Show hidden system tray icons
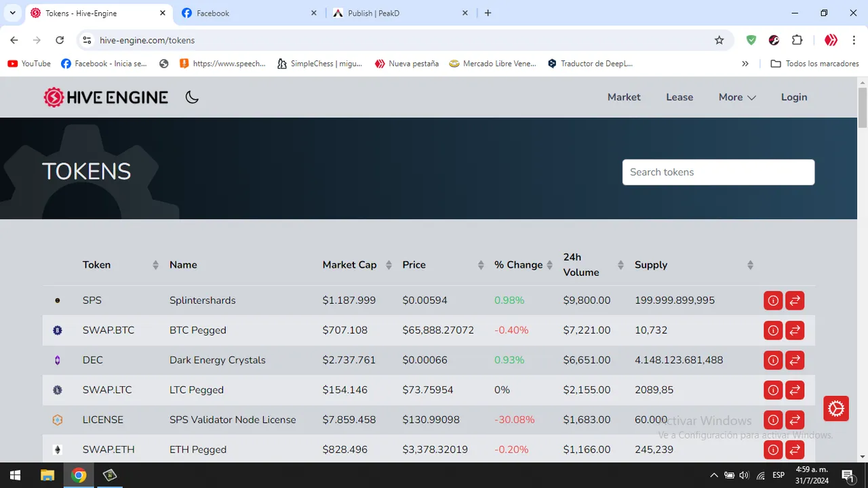 (x=713, y=475)
